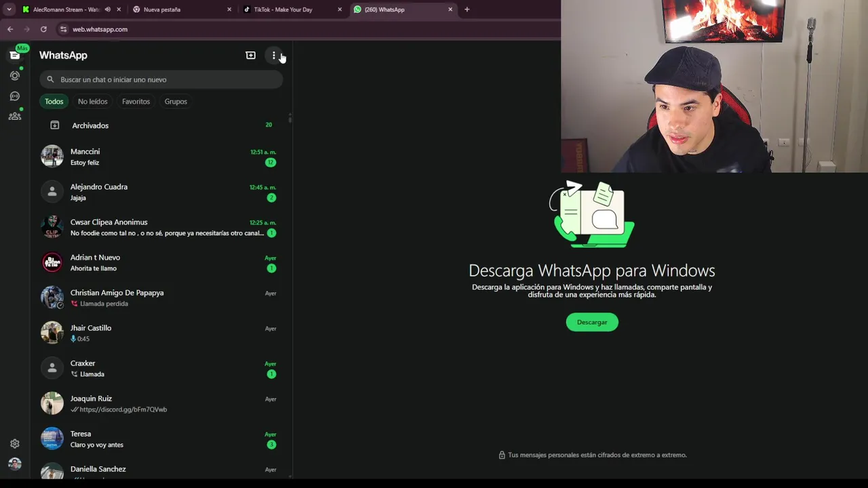Open the Channels icon in sidebar

[14, 96]
